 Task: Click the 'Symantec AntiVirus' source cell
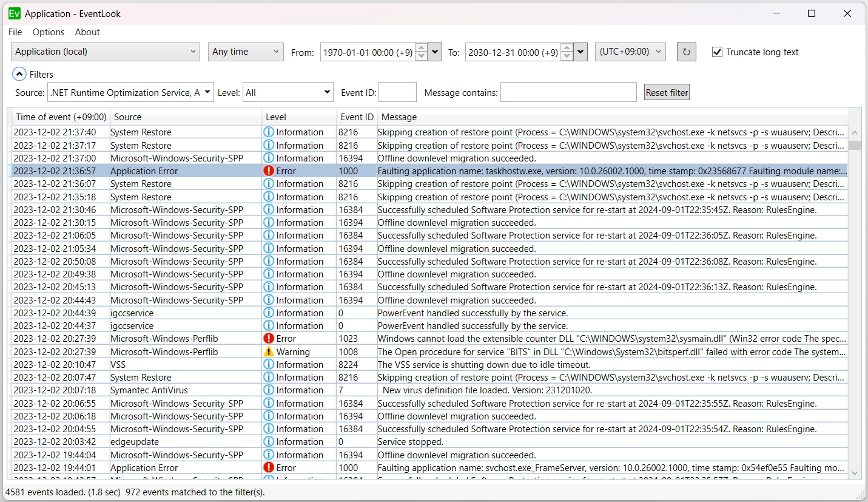coord(186,390)
